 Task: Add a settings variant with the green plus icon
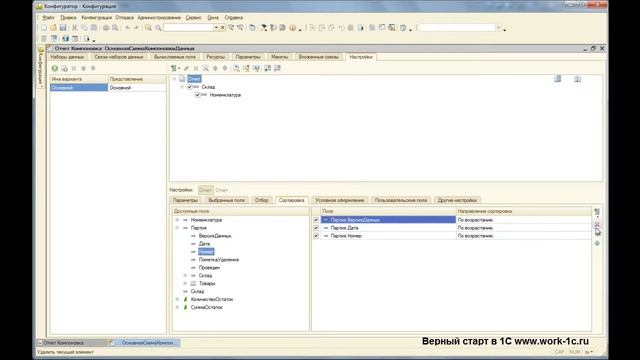point(55,68)
